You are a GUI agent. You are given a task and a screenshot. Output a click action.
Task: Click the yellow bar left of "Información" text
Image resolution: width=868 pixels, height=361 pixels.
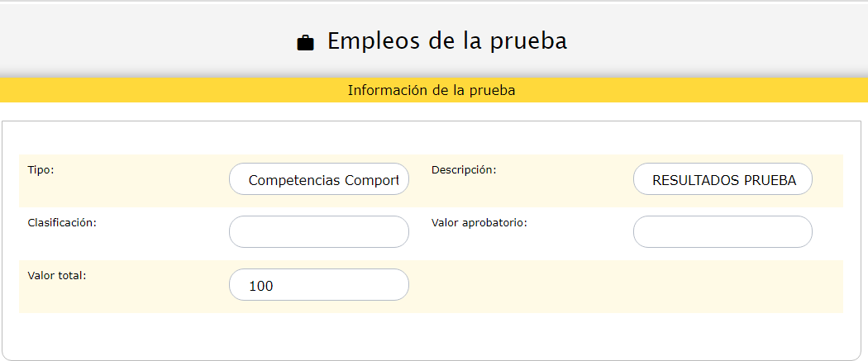165,90
